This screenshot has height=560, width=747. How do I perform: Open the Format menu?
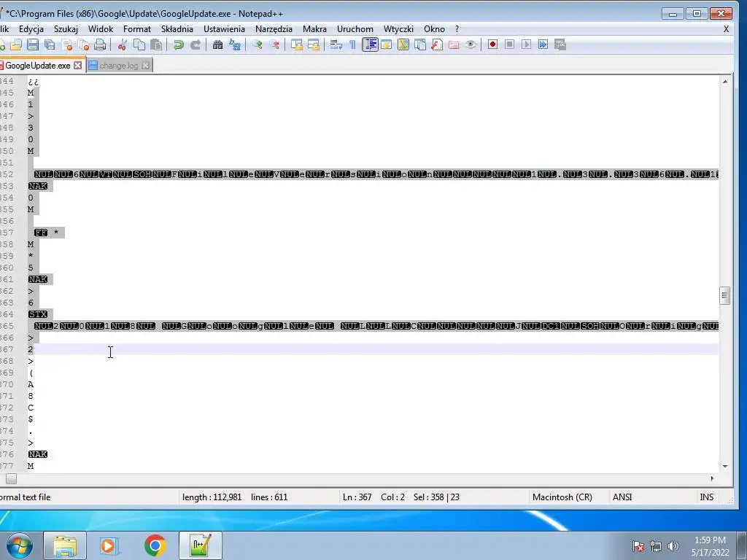point(136,29)
